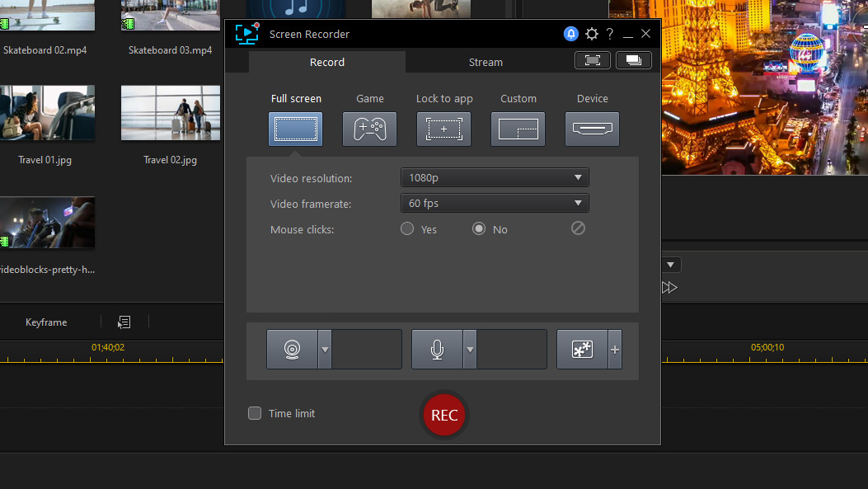The image size is (868, 489).
Task: Select the Game recording mode
Action: click(369, 129)
